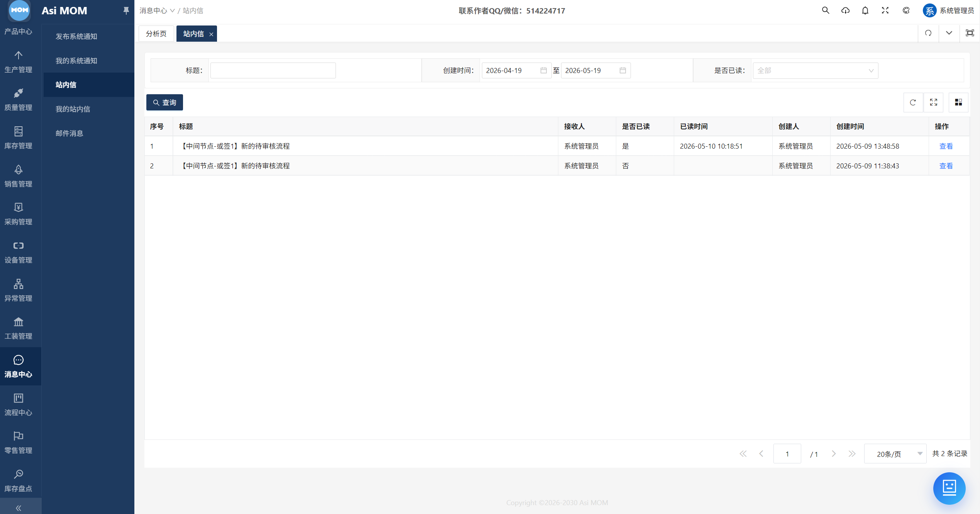Jump to last page double arrow

852,454
